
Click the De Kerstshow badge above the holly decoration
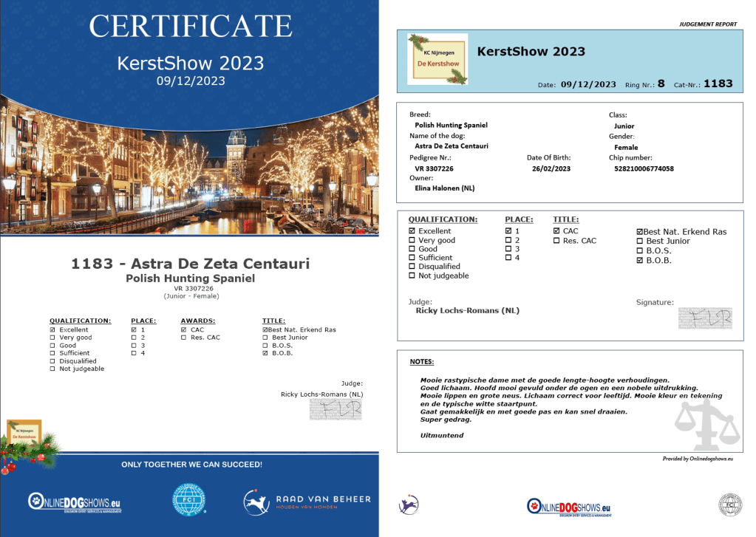(24, 432)
